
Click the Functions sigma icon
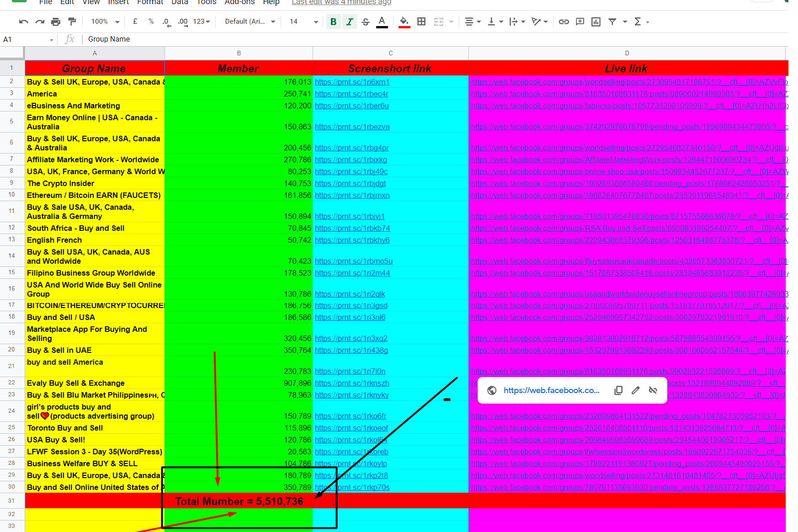pyautogui.click(x=638, y=21)
